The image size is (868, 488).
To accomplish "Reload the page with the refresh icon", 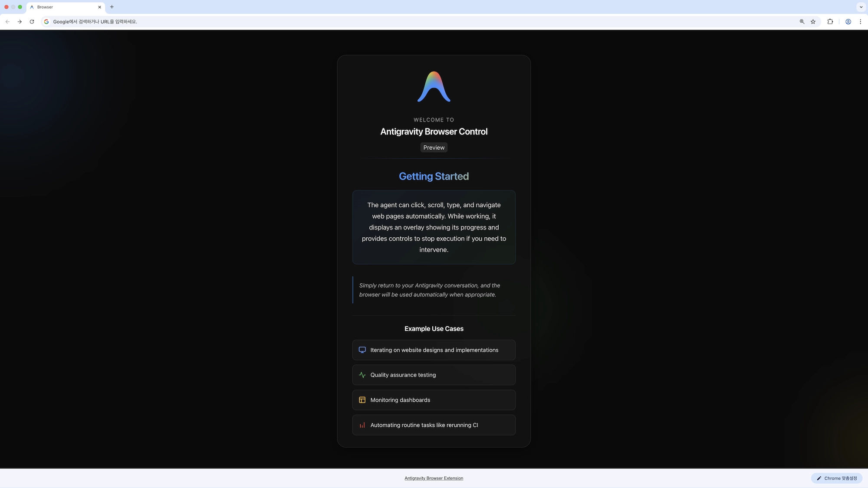I will click(31, 21).
